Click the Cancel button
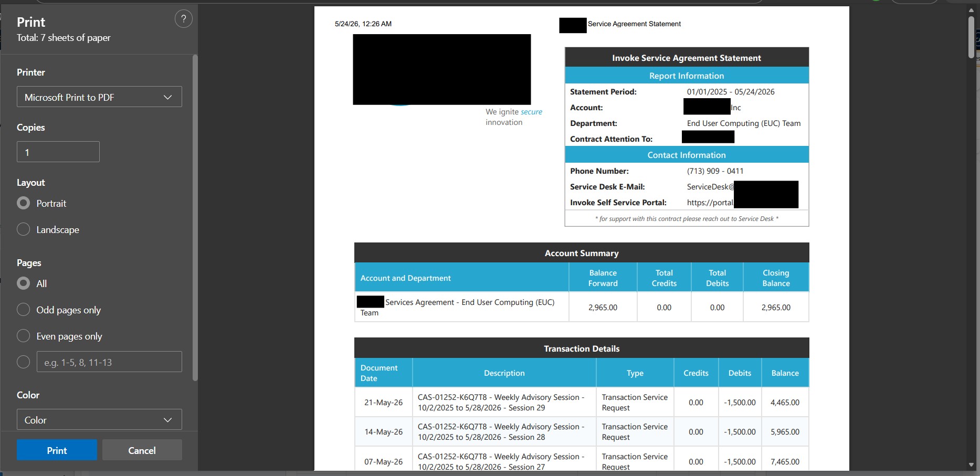The width and height of the screenshot is (980, 476). click(x=142, y=450)
